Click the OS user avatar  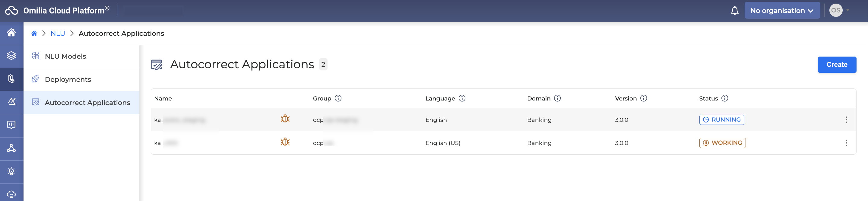click(836, 11)
